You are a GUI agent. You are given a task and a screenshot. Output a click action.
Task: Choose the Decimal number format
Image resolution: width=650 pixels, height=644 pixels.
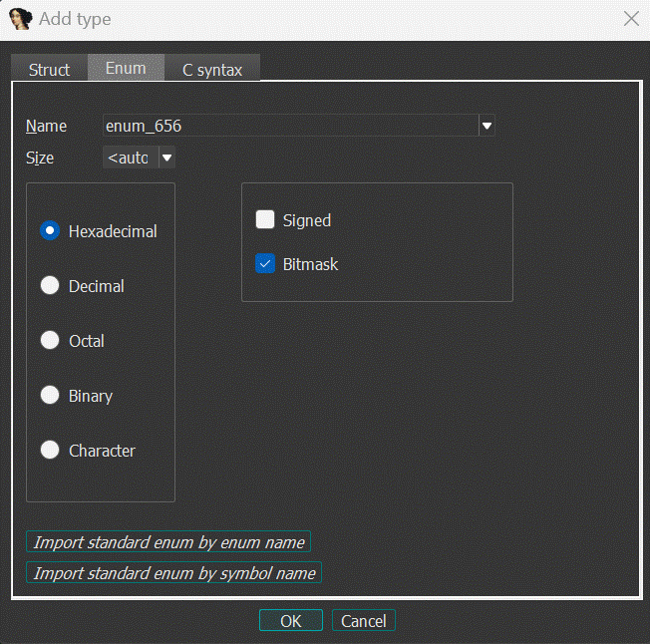(x=50, y=286)
